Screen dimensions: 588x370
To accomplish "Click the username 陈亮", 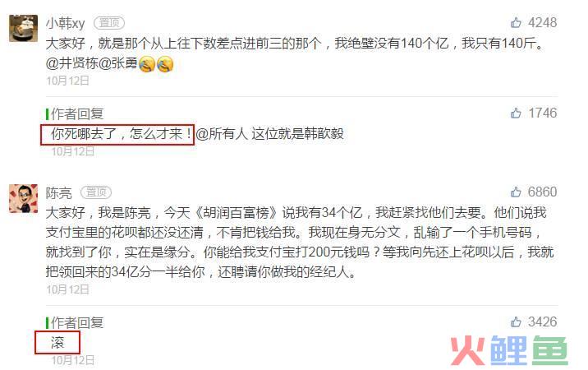I will pyautogui.click(x=58, y=193).
